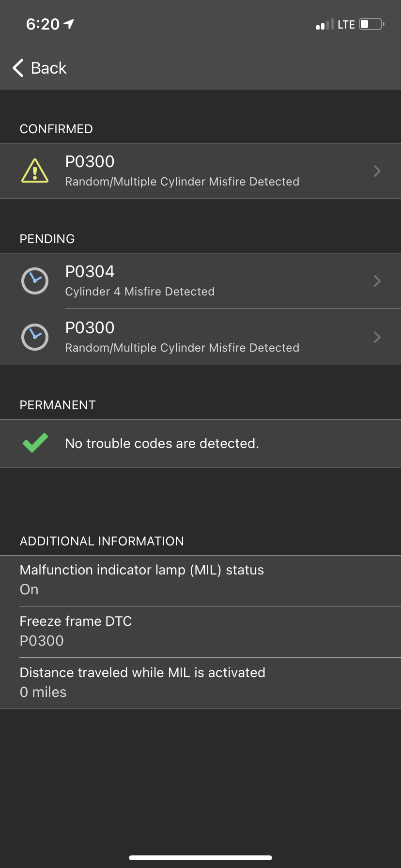Screen dimensions: 401x868
Task: Tap Malfunction indicator lamp status row
Action: click(x=200, y=580)
